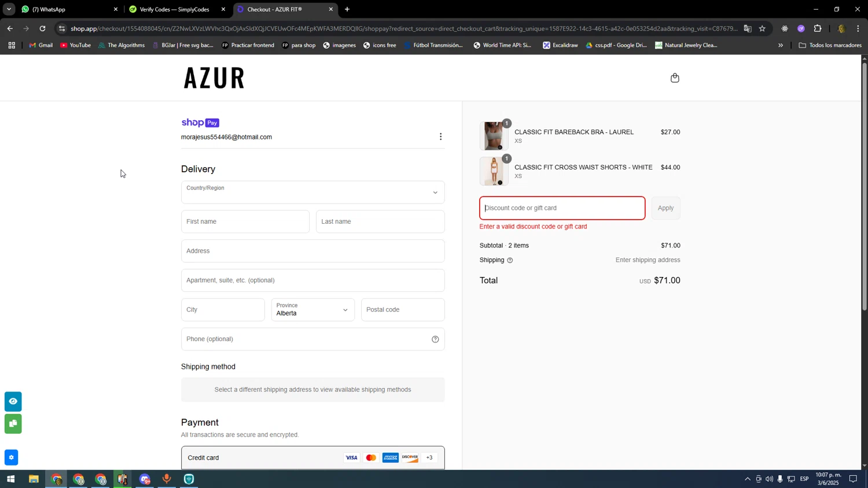
Task: Click the Address field
Action: 313,251
